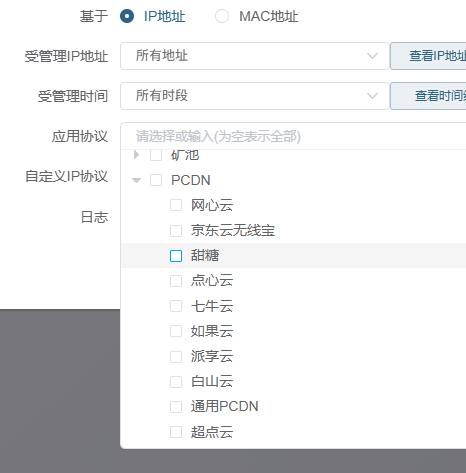The image size is (466, 473).
Task: Click the 网心云 label
Action: click(212, 205)
